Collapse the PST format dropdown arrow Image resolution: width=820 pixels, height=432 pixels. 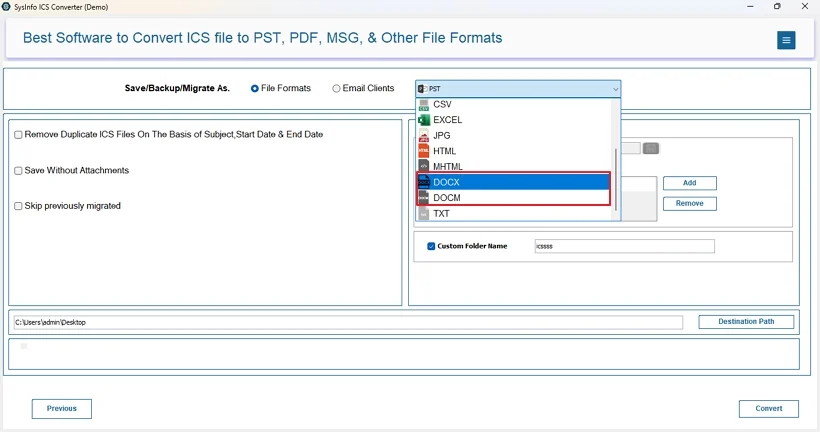pos(615,89)
